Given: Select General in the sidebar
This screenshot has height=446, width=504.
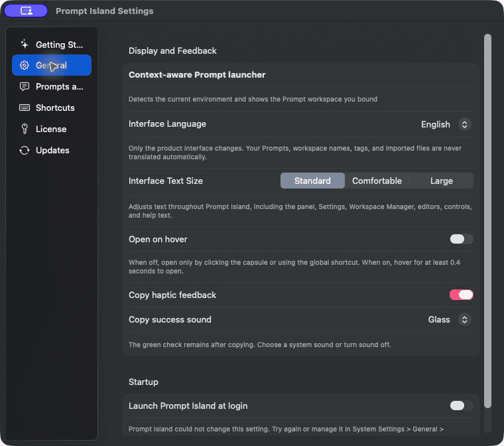Looking at the screenshot, I should point(52,65).
